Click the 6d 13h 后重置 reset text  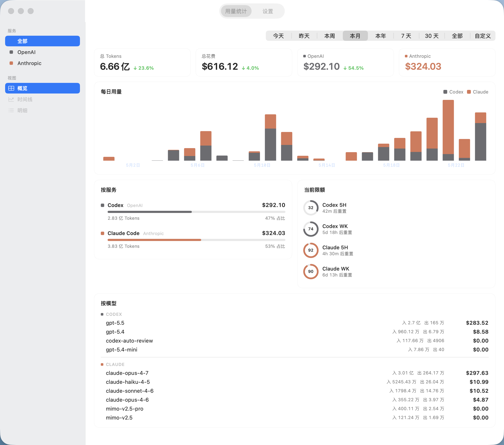(x=337, y=275)
